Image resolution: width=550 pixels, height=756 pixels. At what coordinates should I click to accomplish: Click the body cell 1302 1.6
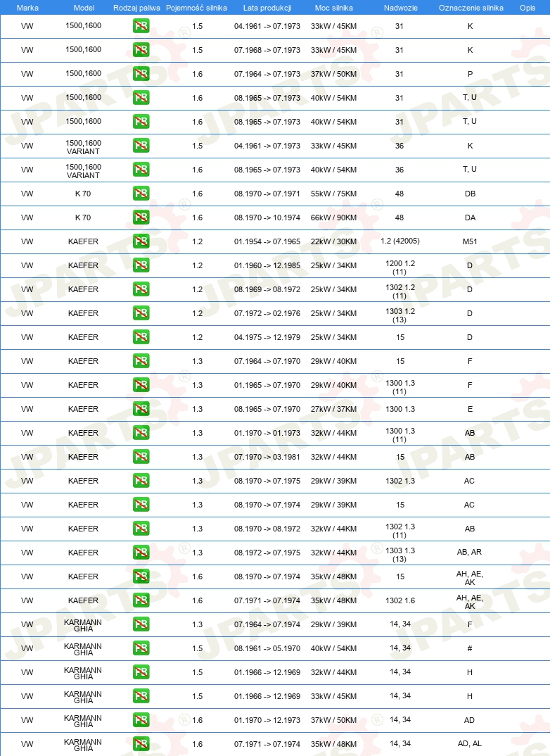(x=400, y=600)
